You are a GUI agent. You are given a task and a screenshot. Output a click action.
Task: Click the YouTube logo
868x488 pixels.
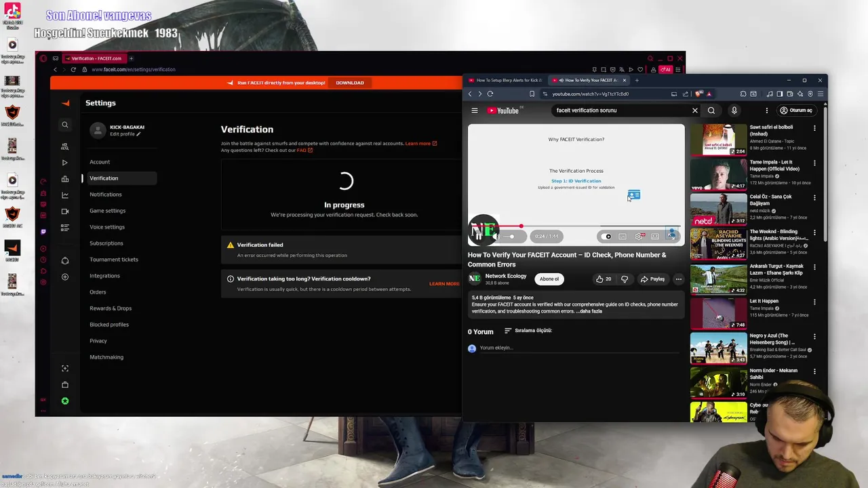(x=502, y=110)
